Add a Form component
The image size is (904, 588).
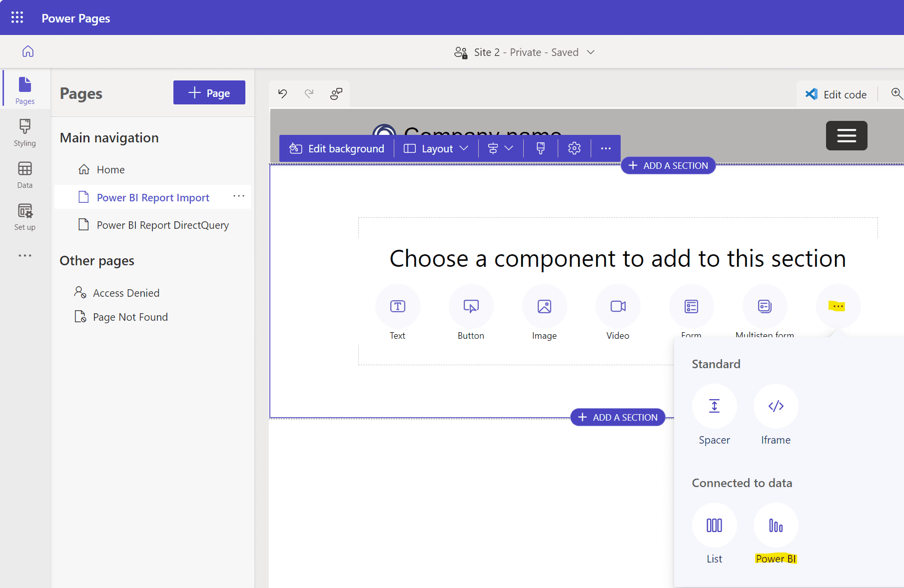[x=692, y=306]
